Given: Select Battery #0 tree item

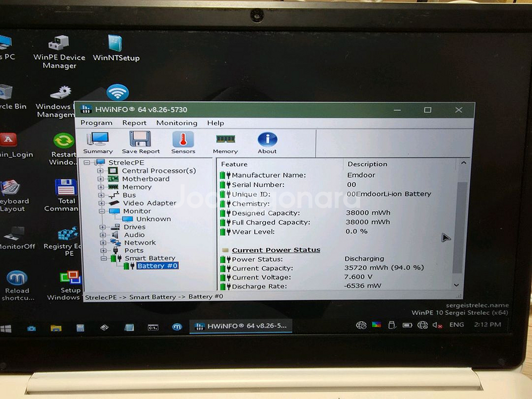Looking at the screenshot, I should pos(157,265).
